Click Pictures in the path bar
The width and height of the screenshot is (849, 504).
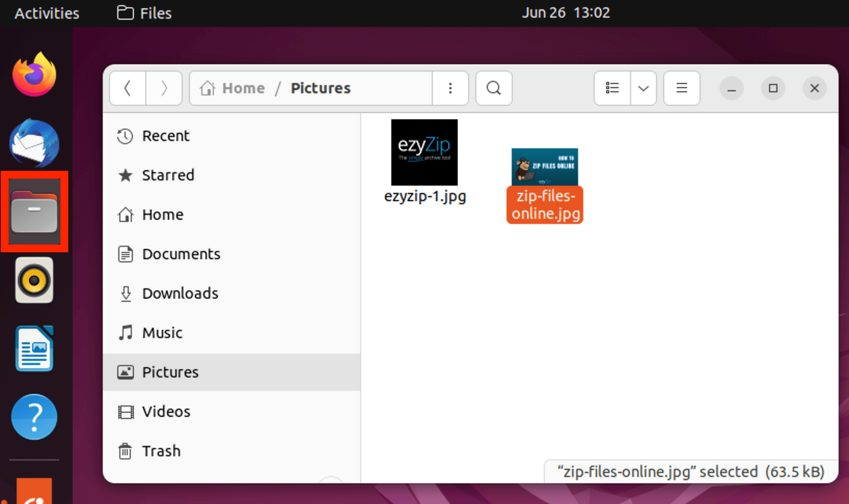pyautogui.click(x=320, y=88)
